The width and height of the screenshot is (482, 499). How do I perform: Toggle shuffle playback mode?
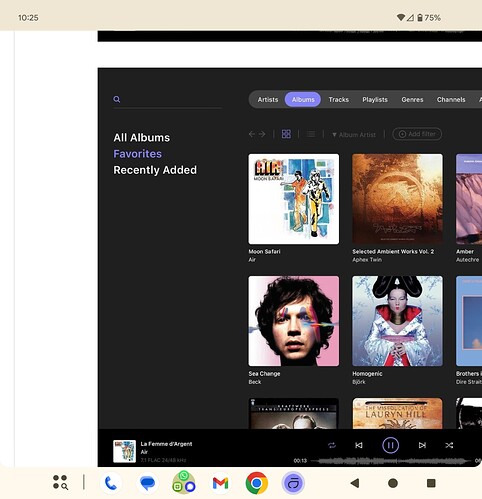pyautogui.click(x=449, y=445)
